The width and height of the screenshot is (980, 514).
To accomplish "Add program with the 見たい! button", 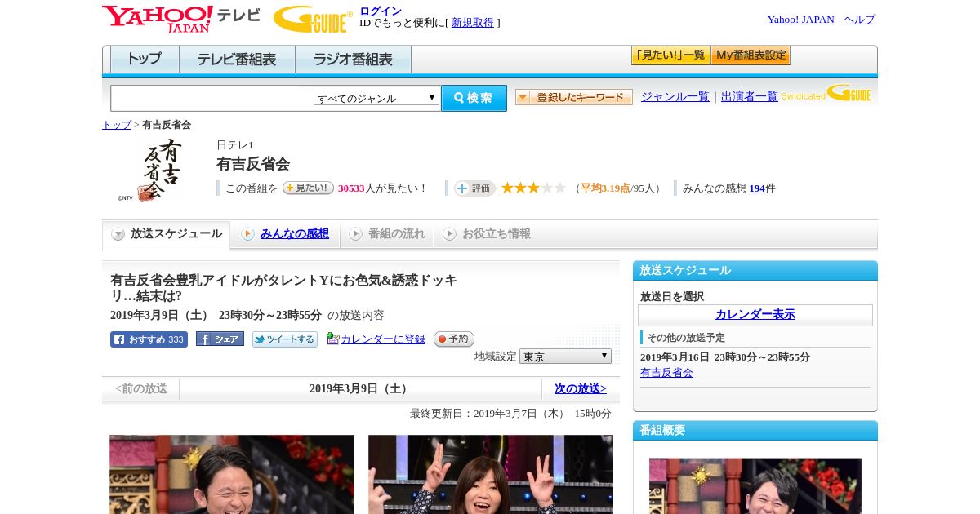I will tap(308, 188).
